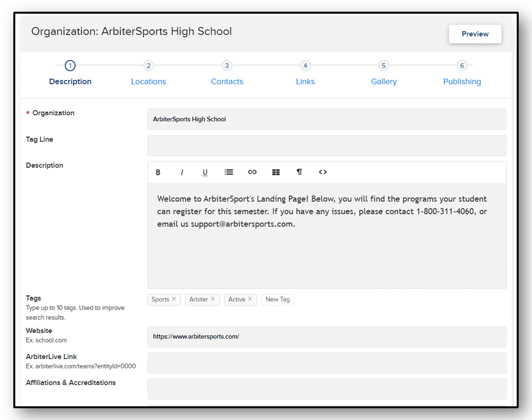Go to the Publishing step

click(x=462, y=82)
